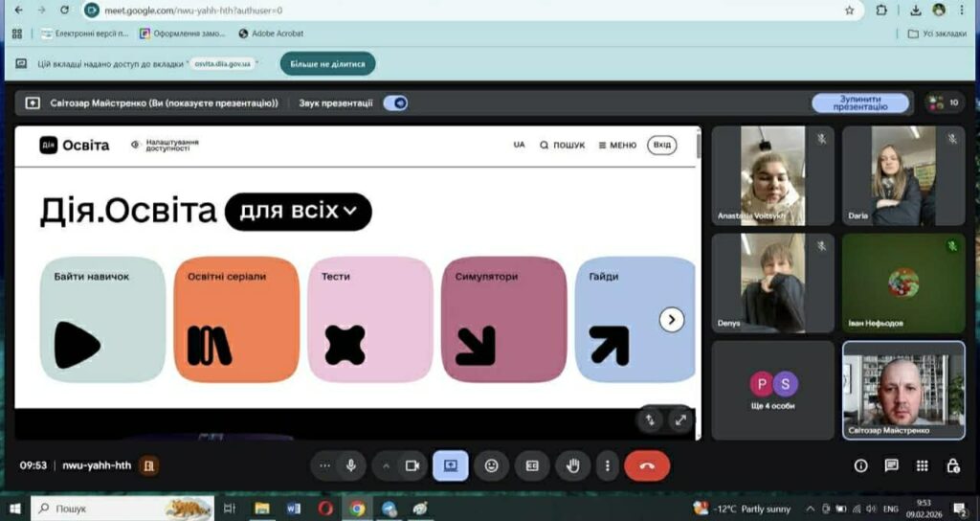Click the red leave call button
This screenshot has width=980, height=521.
pos(647,465)
